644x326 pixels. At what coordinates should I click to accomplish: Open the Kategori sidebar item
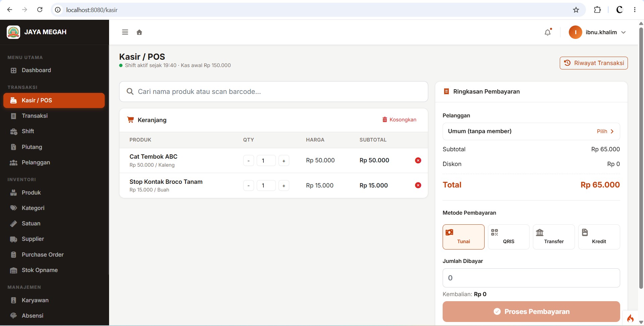pyautogui.click(x=54, y=208)
